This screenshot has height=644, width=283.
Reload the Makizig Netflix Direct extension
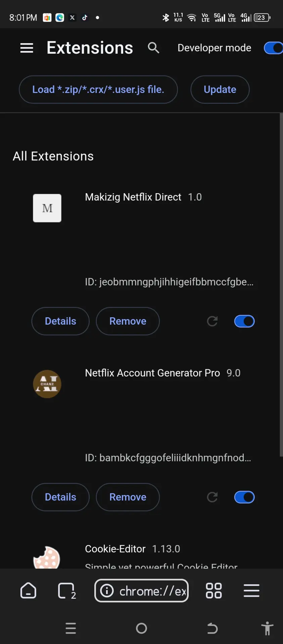[212, 321]
